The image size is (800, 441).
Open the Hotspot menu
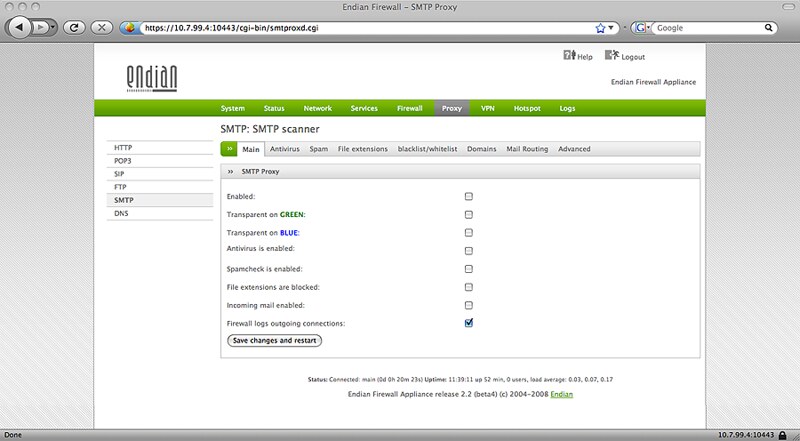(x=527, y=108)
